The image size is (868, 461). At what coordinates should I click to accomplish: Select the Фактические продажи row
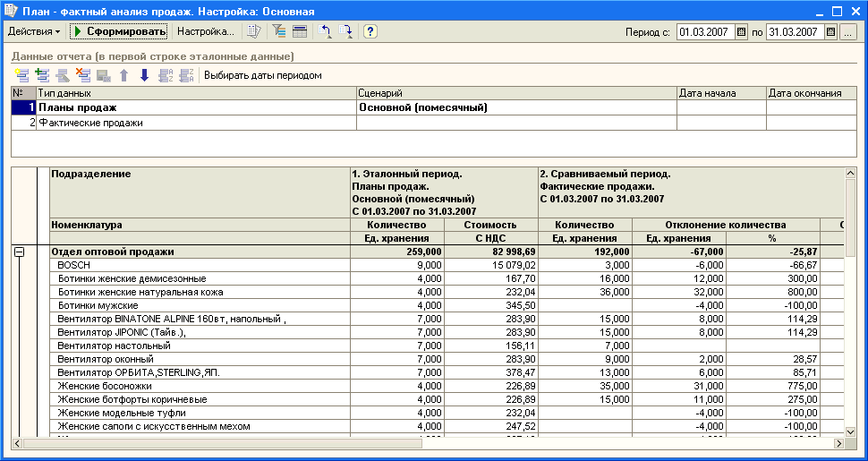(433, 123)
